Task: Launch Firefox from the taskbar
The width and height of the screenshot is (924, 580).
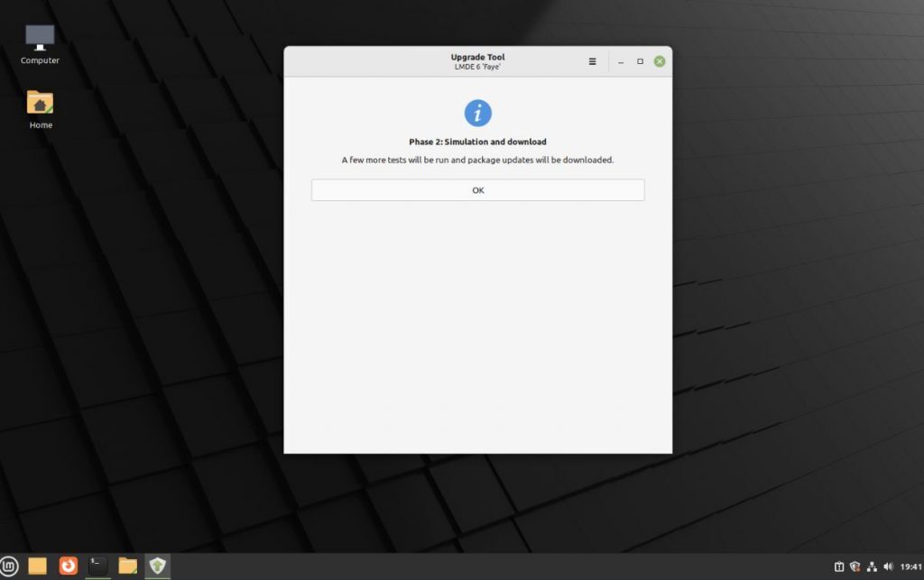Action: (x=67, y=566)
